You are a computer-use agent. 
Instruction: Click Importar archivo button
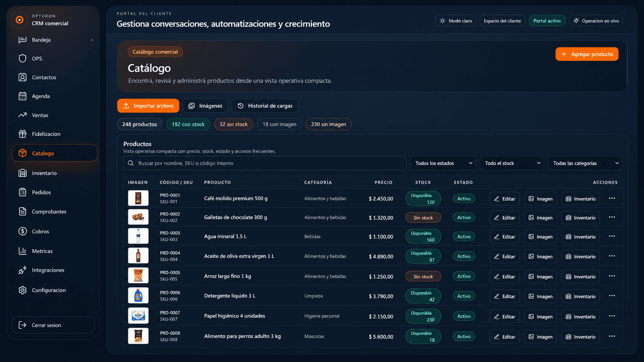tap(148, 106)
